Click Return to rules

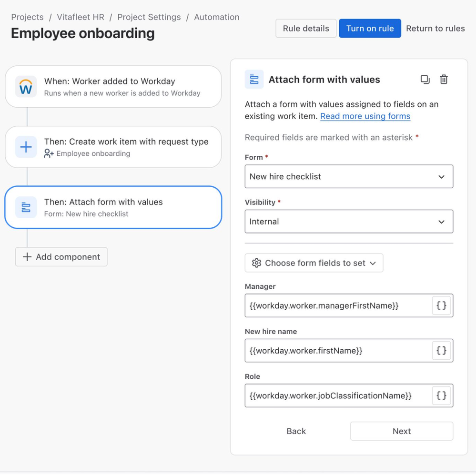tap(435, 28)
